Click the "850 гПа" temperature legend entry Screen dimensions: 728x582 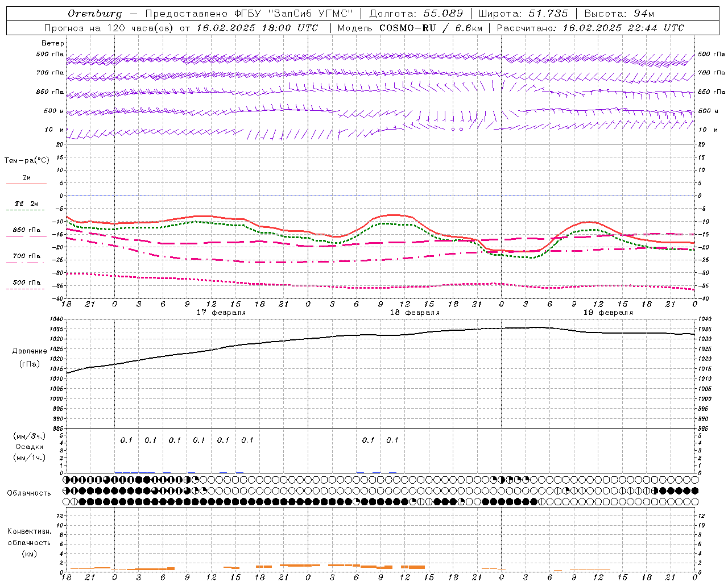pyautogui.click(x=27, y=230)
